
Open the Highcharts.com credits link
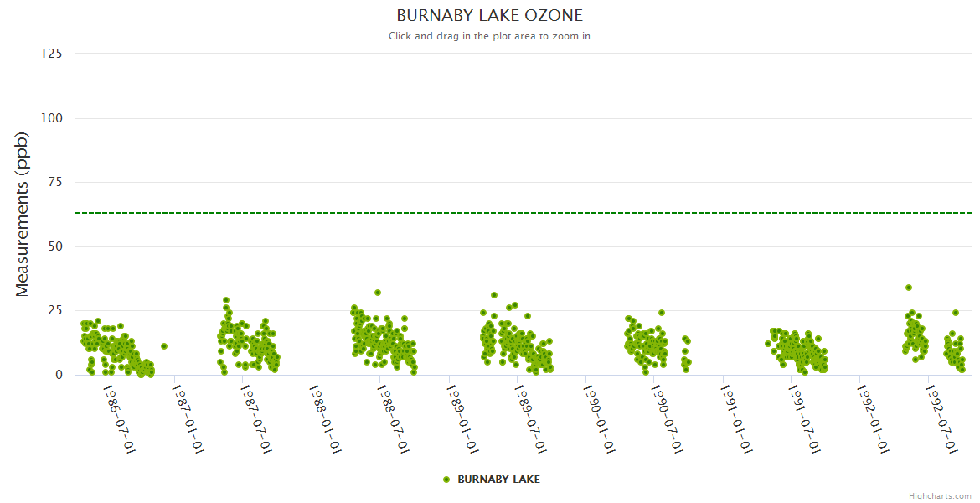(x=940, y=495)
